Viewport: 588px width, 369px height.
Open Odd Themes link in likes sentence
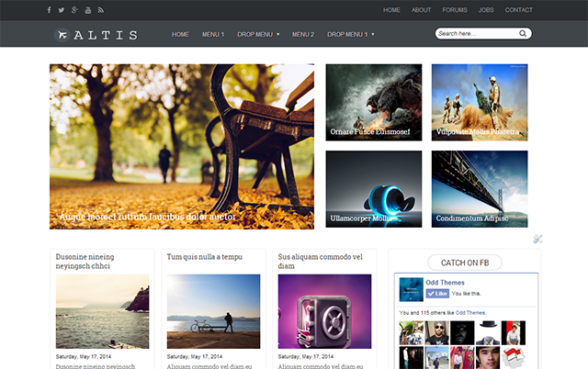[x=470, y=313]
